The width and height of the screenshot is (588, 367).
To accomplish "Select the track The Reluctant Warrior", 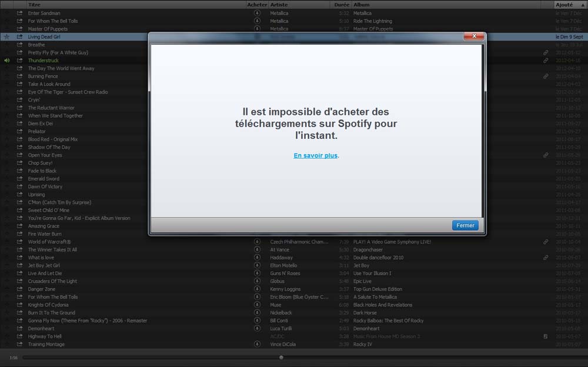I will pyautogui.click(x=51, y=108).
